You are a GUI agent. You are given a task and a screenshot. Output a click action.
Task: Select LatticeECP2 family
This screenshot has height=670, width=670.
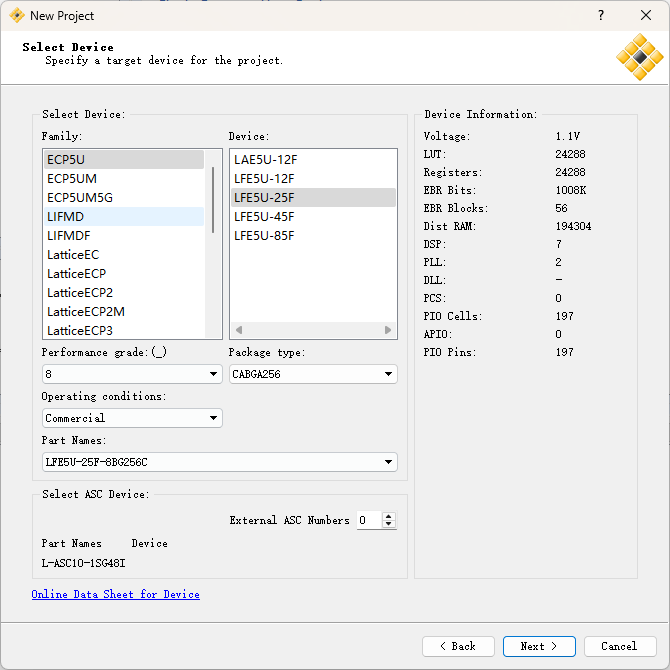123,293
